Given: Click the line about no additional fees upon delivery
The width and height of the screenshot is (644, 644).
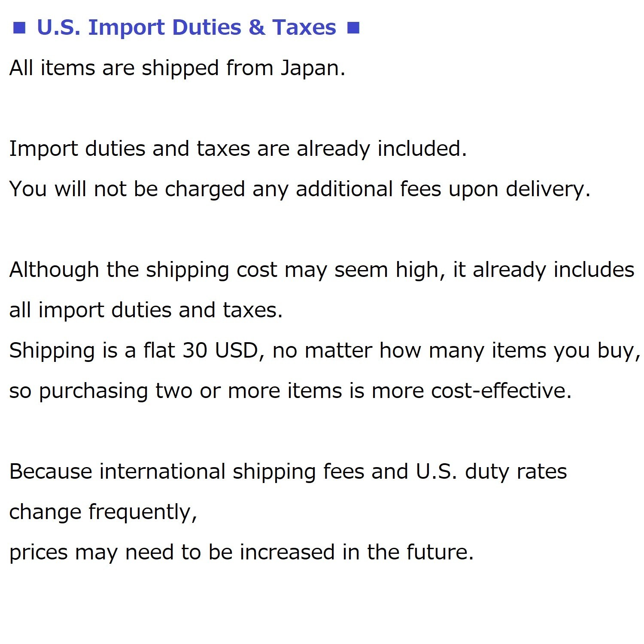Looking at the screenshot, I should coord(300,189).
